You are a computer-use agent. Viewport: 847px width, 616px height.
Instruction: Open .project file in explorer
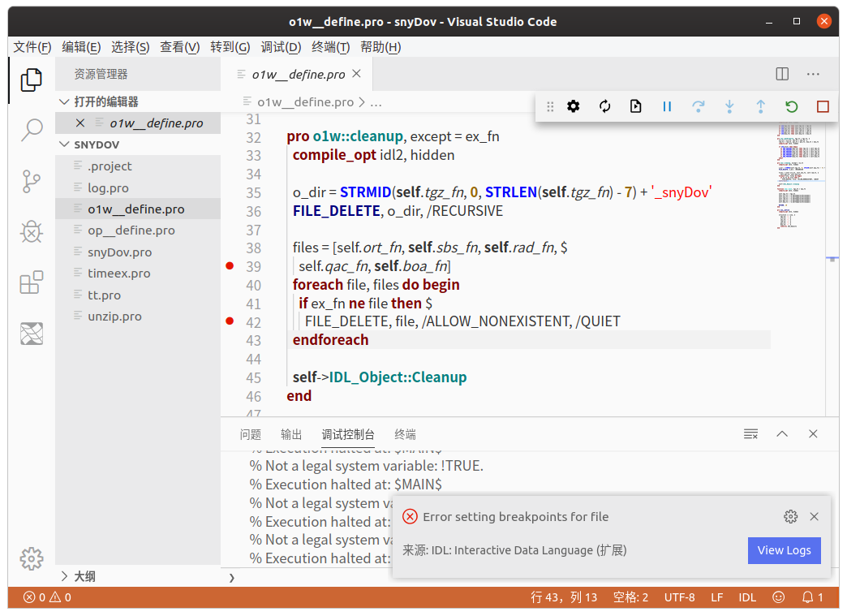pos(138,166)
